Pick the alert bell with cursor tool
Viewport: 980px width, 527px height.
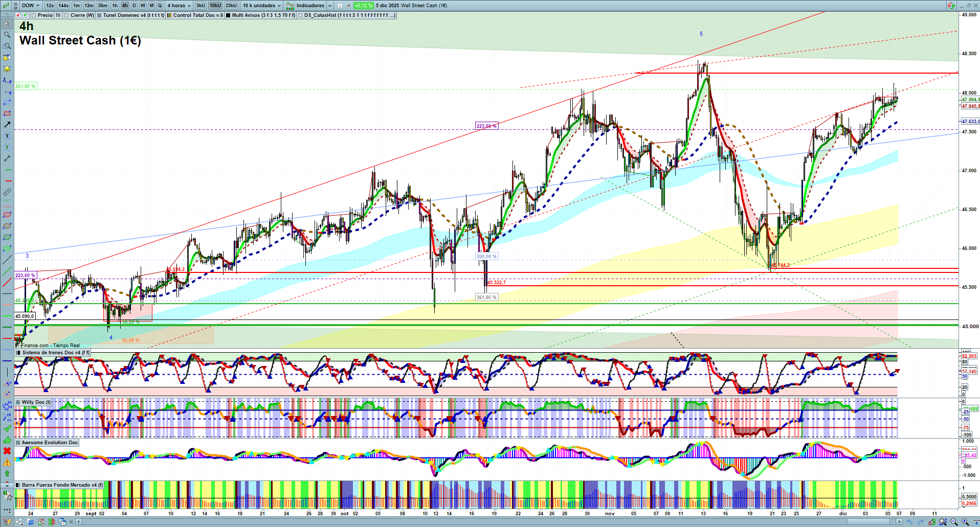pos(7,57)
